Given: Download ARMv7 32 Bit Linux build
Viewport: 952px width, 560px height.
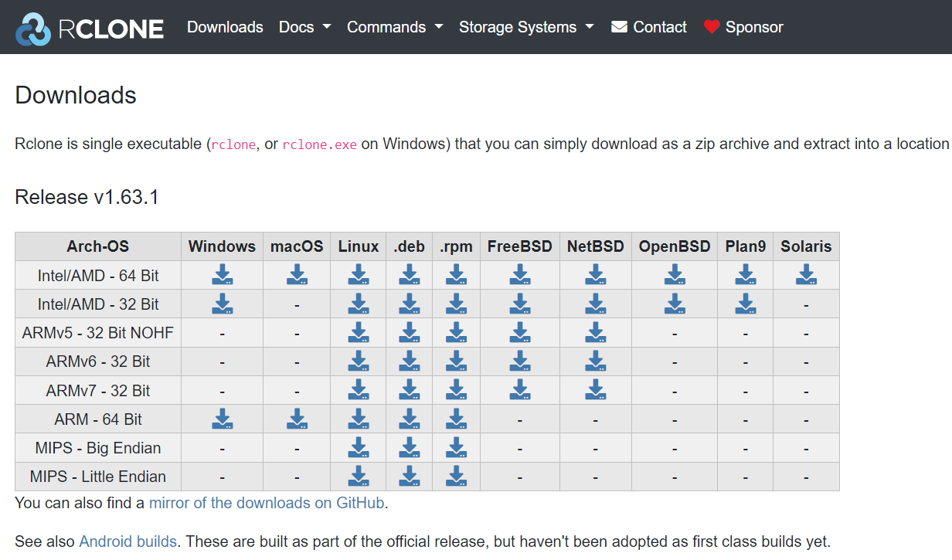Looking at the screenshot, I should pyautogui.click(x=358, y=390).
